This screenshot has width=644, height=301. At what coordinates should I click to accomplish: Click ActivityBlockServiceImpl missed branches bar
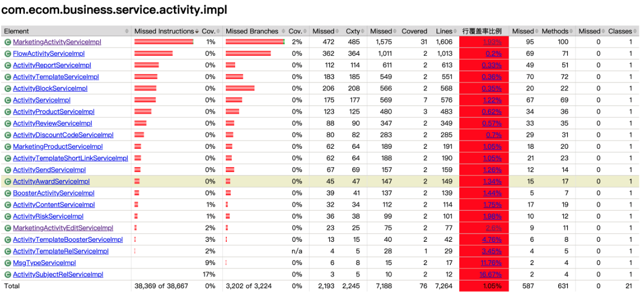(240, 89)
